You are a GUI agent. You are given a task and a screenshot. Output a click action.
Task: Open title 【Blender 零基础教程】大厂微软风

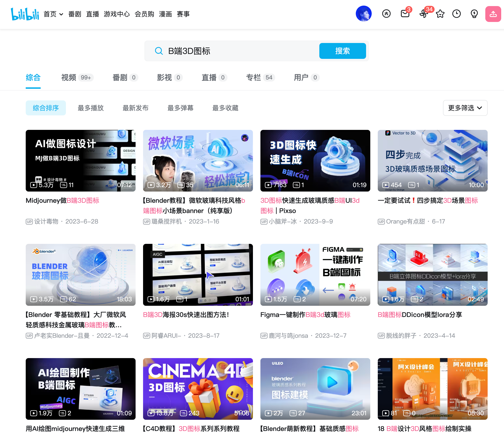[76, 320]
